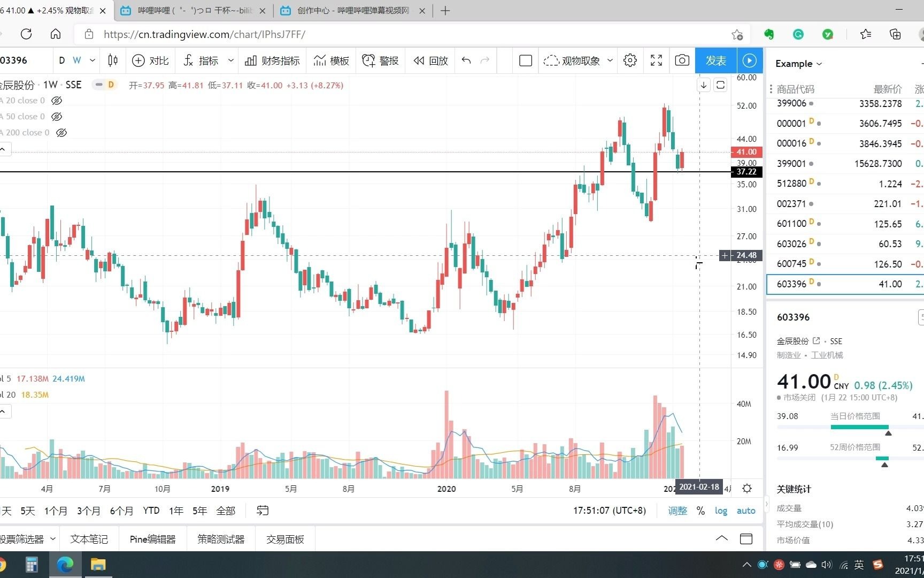This screenshot has height=578, width=924.
Task: Select the 37.22 horizontal line price label
Action: [746, 172]
